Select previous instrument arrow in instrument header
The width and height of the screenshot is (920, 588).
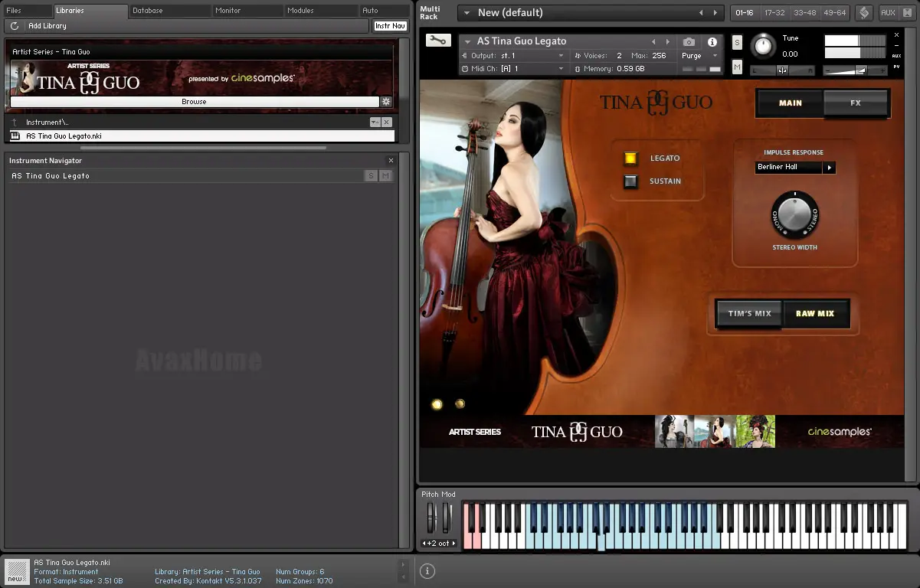[x=653, y=42]
